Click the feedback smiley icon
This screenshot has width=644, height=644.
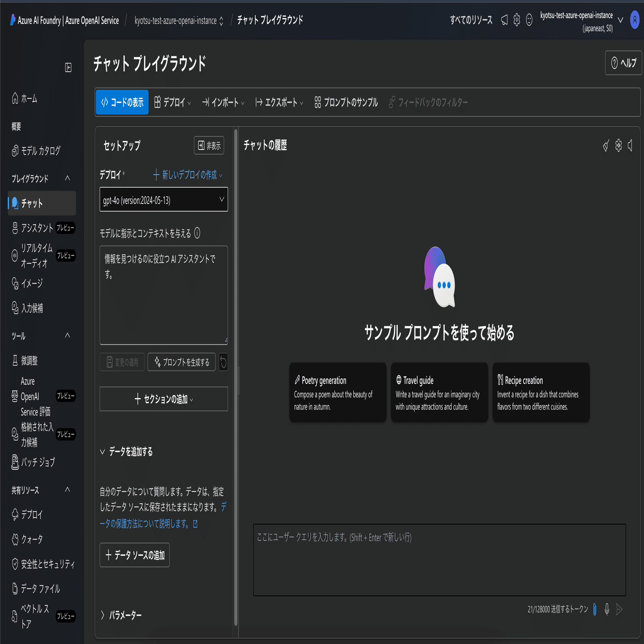[x=529, y=20]
